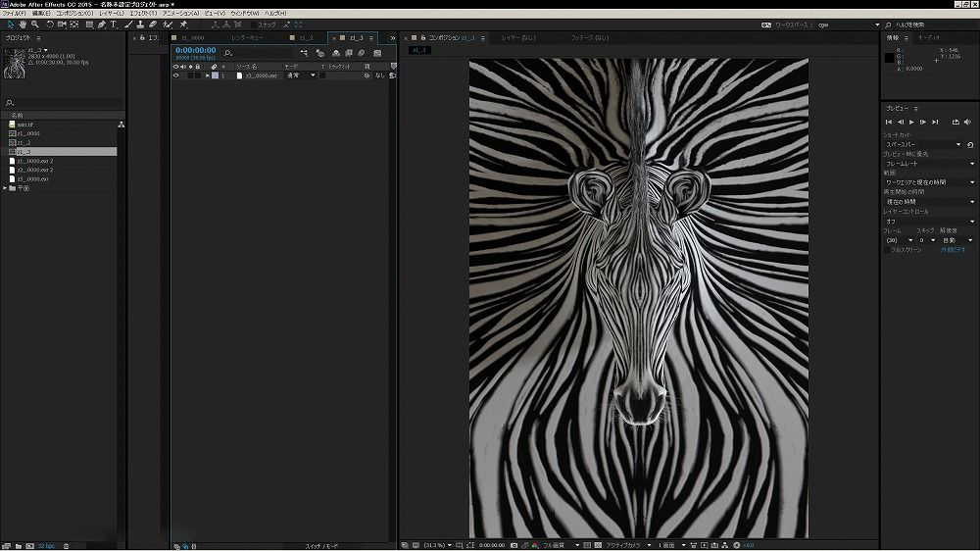Screen dimensions: 980x551
Task: Enable the フルスクリーン checkbox
Action: click(x=888, y=250)
